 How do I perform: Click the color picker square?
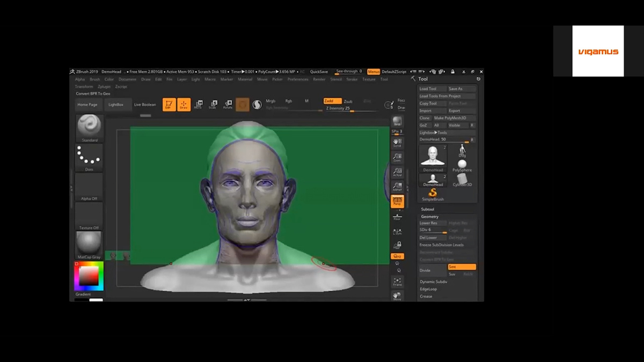click(89, 276)
